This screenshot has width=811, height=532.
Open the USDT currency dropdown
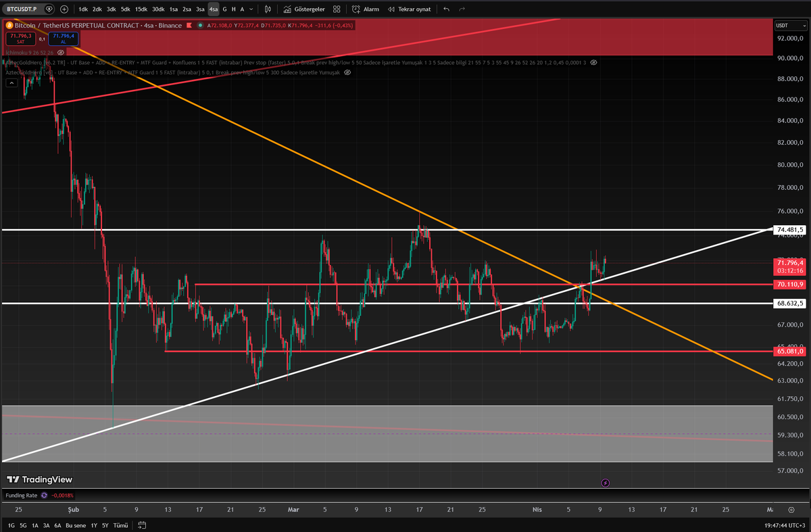791,25
